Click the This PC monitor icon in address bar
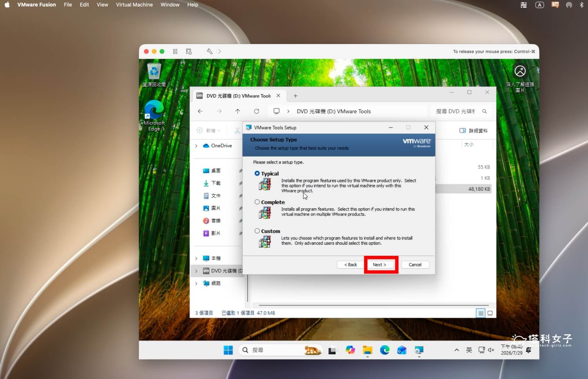 pos(276,111)
